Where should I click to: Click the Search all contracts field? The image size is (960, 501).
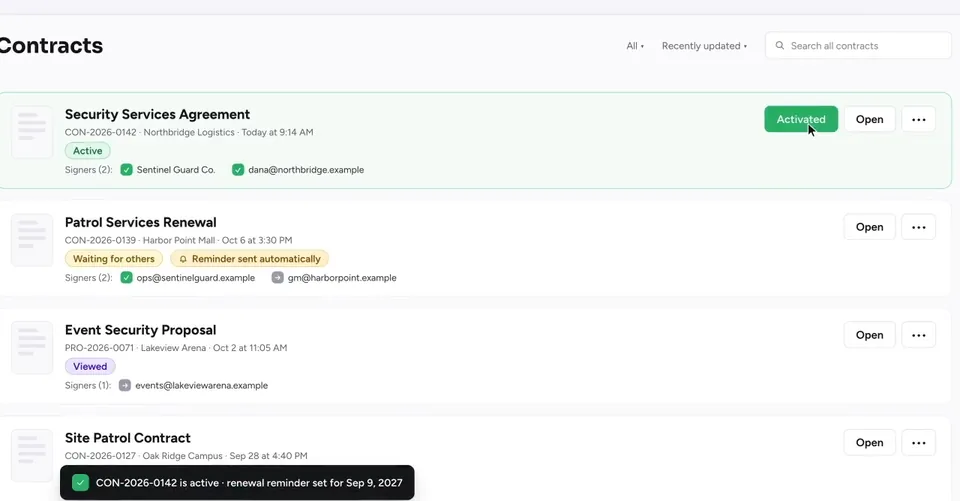click(x=858, y=46)
